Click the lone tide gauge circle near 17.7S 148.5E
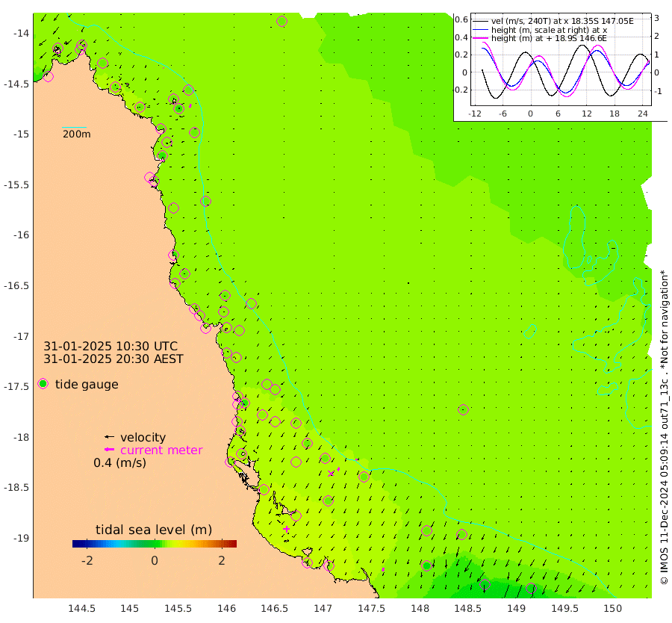This screenshot has height=623, width=672. [x=463, y=410]
